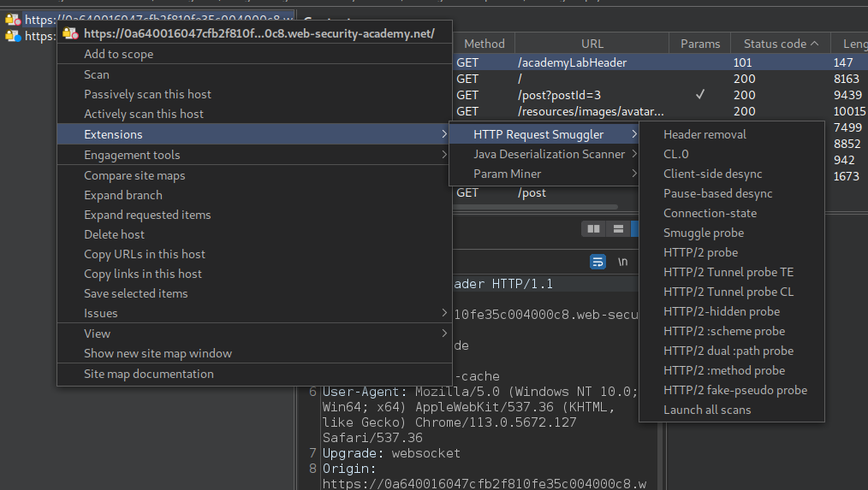Select HTTP/2 Tunnel probe TE
Image resolution: width=868 pixels, height=490 pixels.
732,272
